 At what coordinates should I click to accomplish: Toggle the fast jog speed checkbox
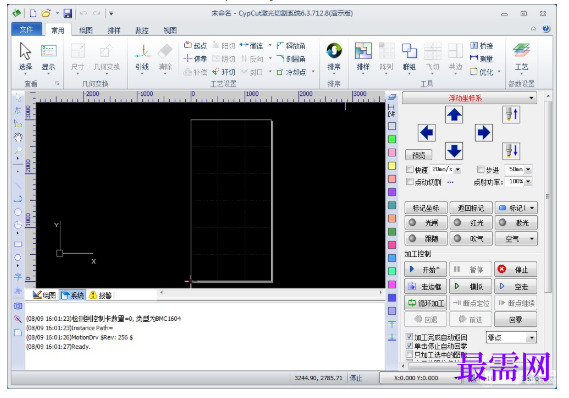pos(410,169)
